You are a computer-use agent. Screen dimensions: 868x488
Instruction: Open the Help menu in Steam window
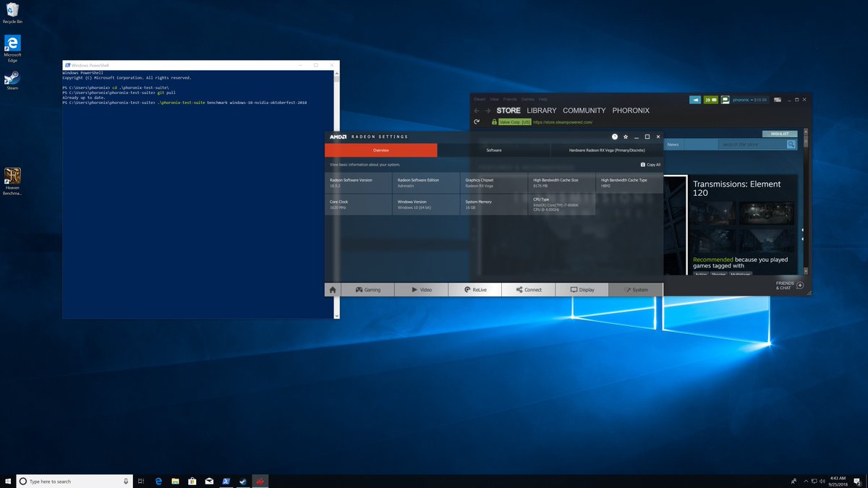542,99
